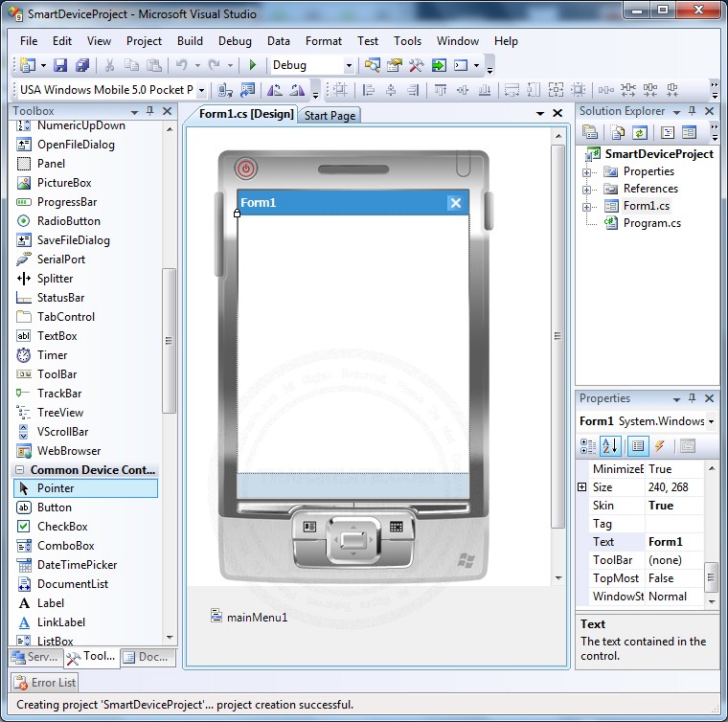This screenshot has width=728, height=722.
Task: Click the device power button on emulator skin
Action: tap(245, 169)
